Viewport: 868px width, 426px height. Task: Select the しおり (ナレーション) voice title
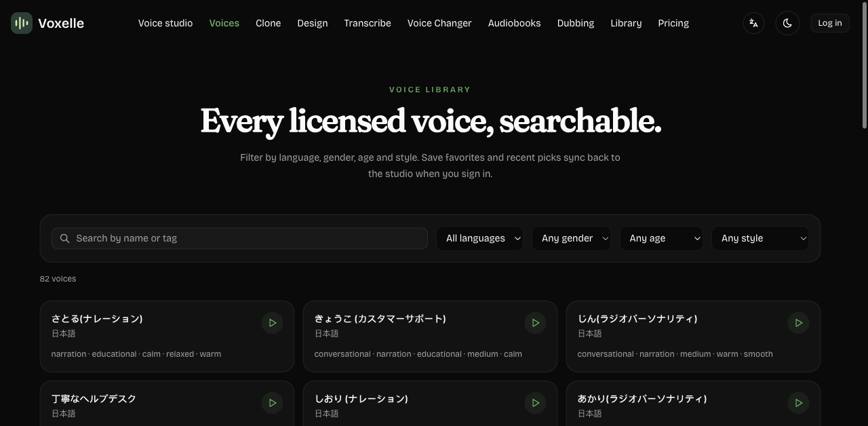click(361, 399)
